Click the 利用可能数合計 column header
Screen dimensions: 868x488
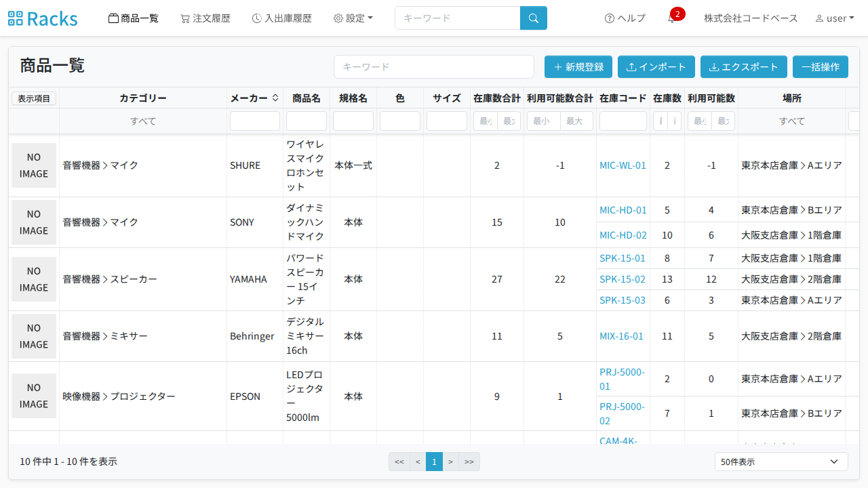560,98
